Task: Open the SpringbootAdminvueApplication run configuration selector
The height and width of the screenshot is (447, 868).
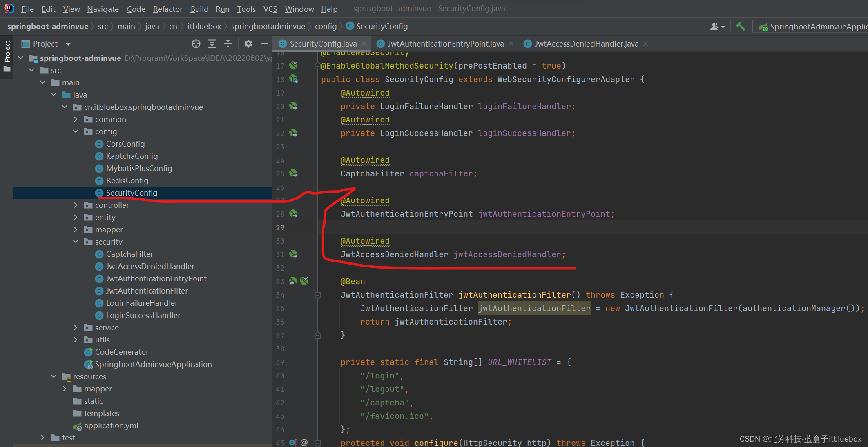Action: pyautogui.click(x=813, y=27)
